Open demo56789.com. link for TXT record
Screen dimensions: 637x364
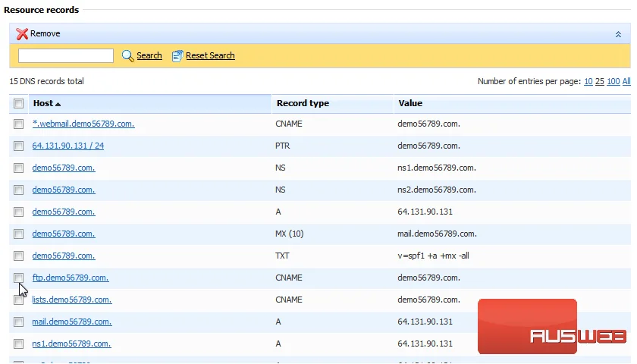coord(64,255)
